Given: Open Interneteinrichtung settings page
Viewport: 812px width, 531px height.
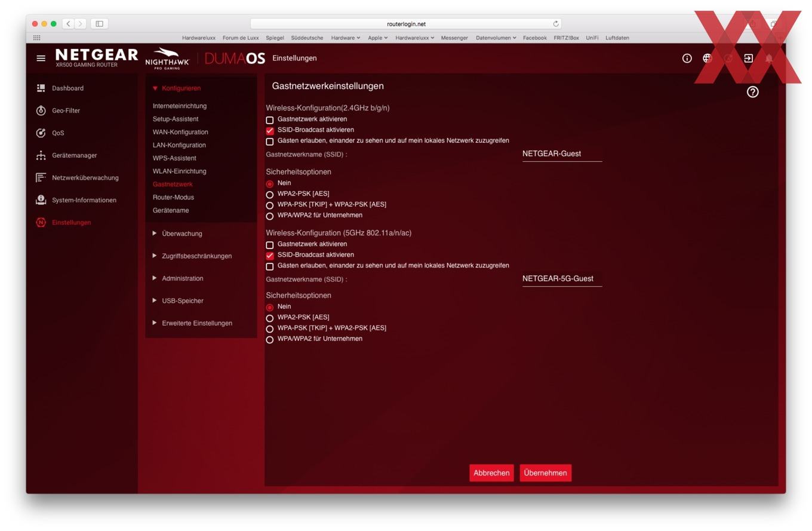Looking at the screenshot, I should (180, 106).
